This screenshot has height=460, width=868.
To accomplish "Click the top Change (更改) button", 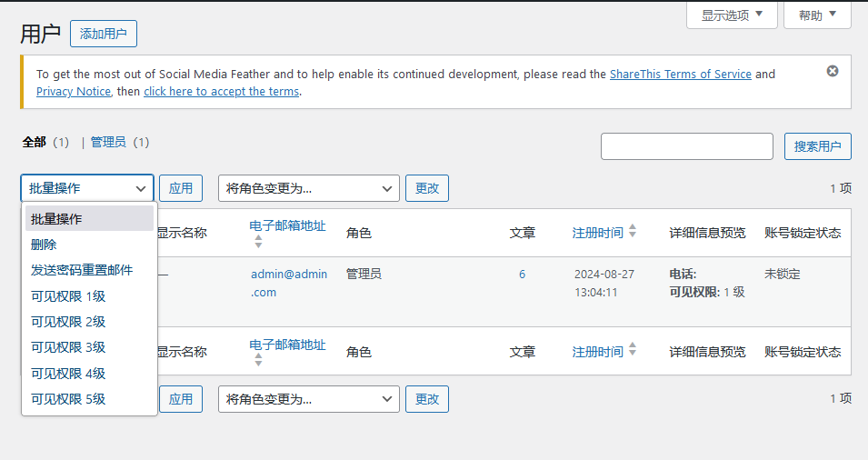I will pyautogui.click(x=427, y=188).
